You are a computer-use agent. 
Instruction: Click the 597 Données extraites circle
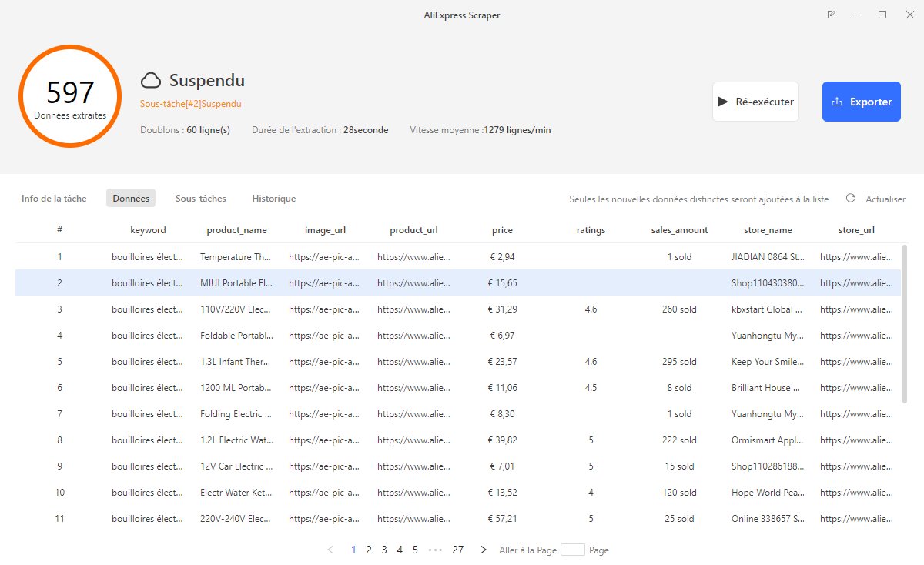pos(70,96)
